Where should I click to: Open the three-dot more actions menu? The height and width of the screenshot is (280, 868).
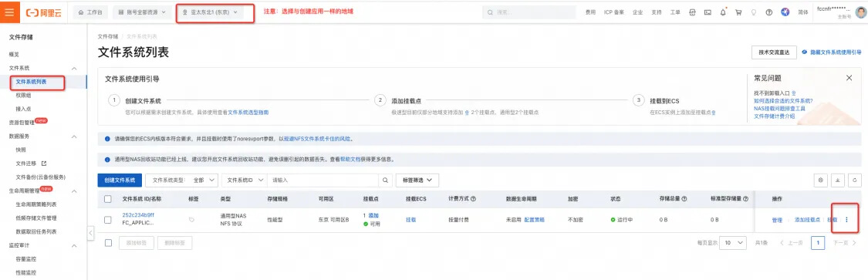click(846, 220)
